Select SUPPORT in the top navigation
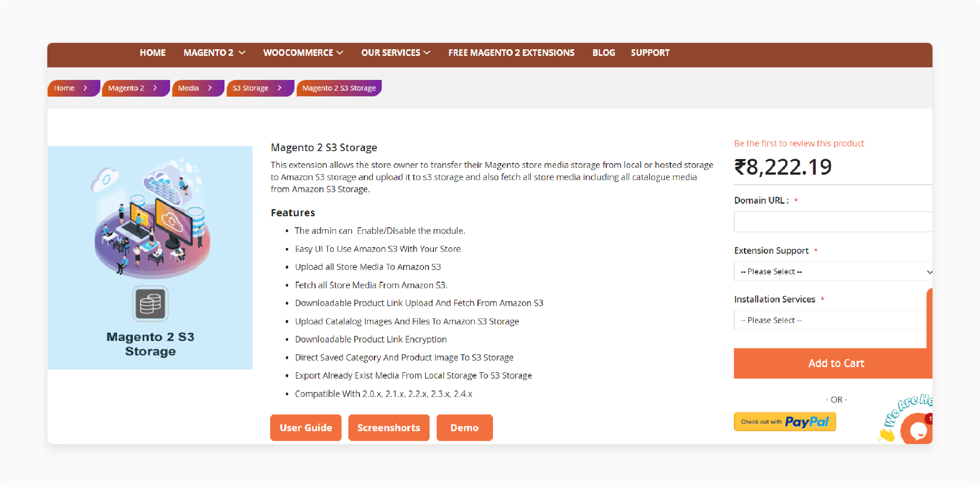 (650, 53)
